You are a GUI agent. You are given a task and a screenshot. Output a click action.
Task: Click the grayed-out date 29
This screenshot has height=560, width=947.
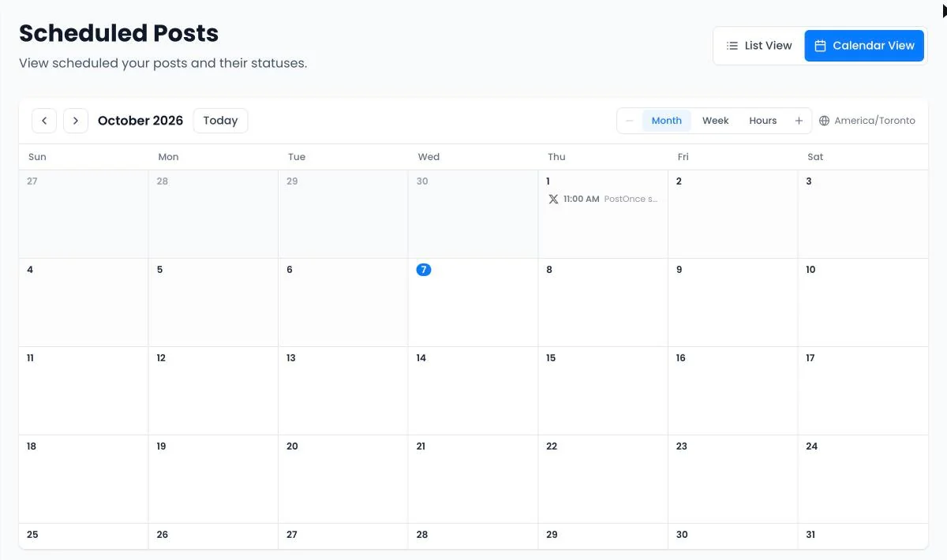point(292,181)
